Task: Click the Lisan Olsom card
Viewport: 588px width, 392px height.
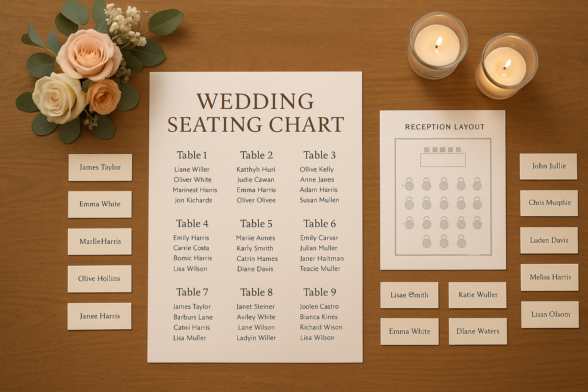Action: tap(550, 314)
